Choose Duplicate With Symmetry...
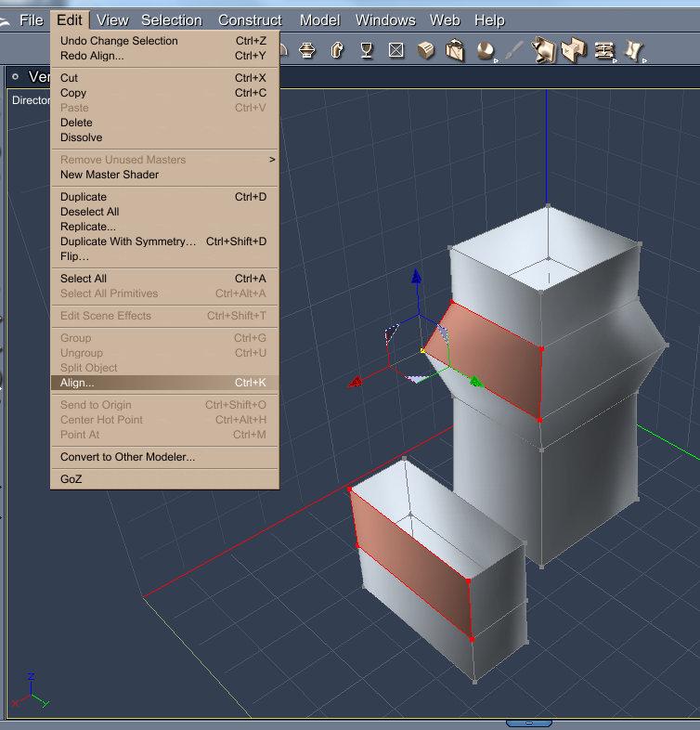700x730 pixels. click(x=164, y=241)
